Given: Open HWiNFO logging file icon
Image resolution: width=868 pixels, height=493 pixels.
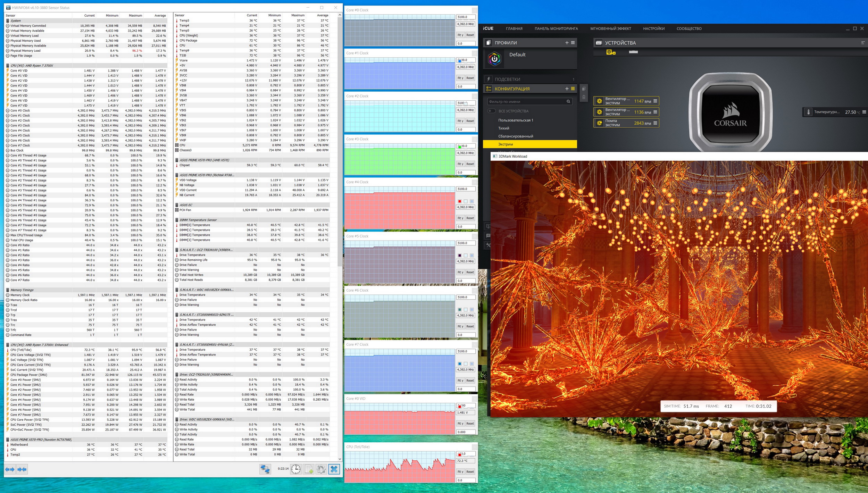Looking at the screenshot, I should click(309, 469).
